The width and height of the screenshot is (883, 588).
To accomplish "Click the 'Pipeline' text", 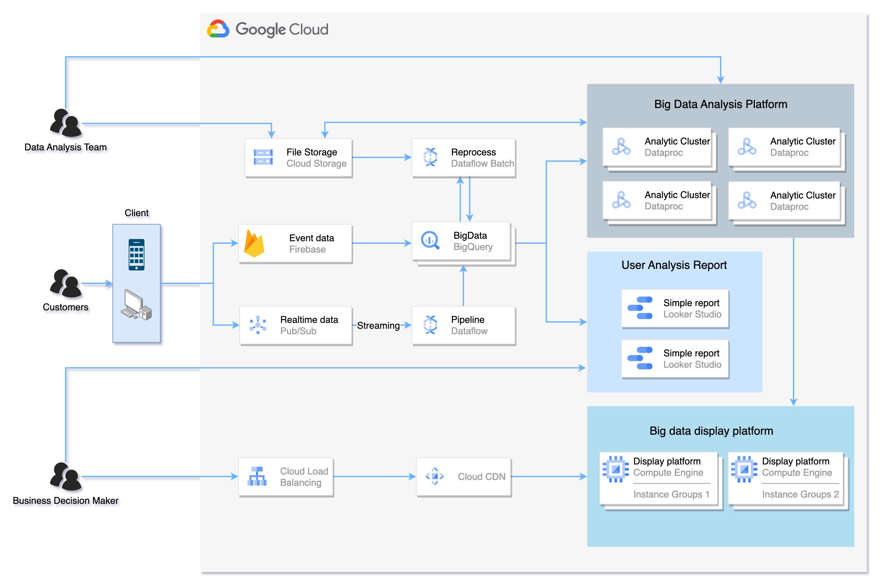I will pos(467,320).
